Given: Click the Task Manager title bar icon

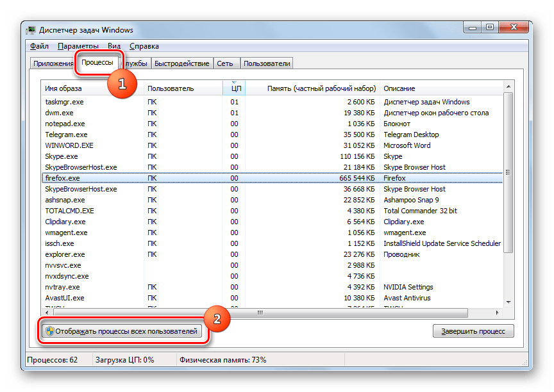Looking at the screenshot, I should (31, 30).
